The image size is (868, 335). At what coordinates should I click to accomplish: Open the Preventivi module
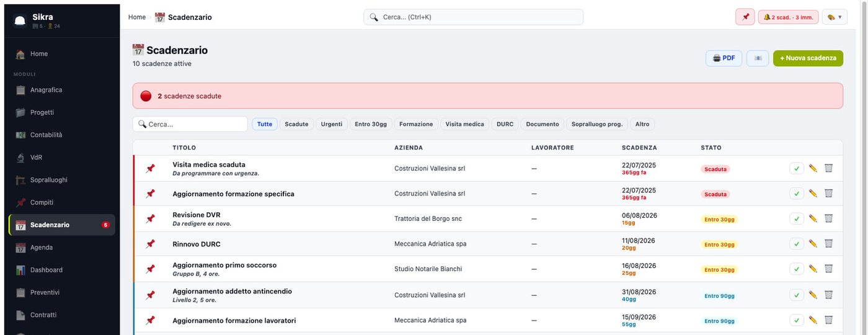[x=62, y=292]
